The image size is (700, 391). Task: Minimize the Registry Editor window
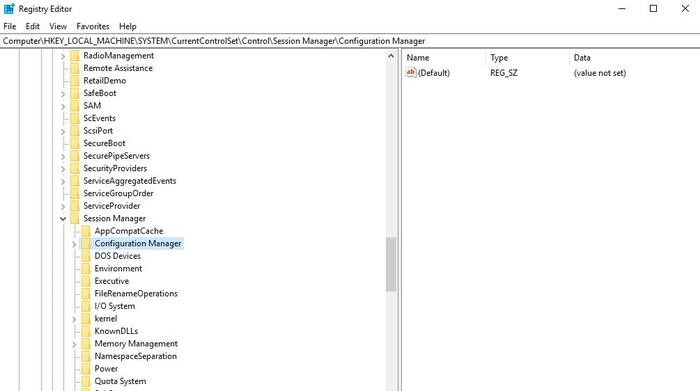[x=622, y=8]
